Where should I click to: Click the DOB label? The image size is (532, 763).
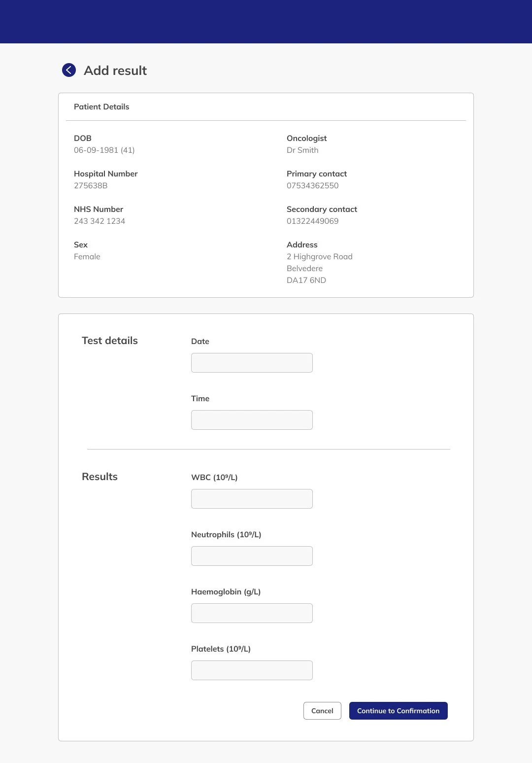click(83, 138)
